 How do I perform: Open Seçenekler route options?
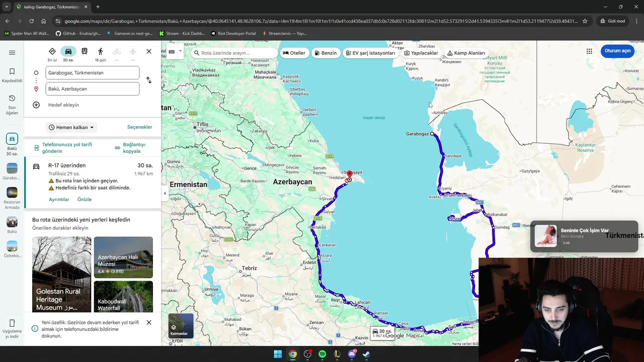[x=139, y=127]
